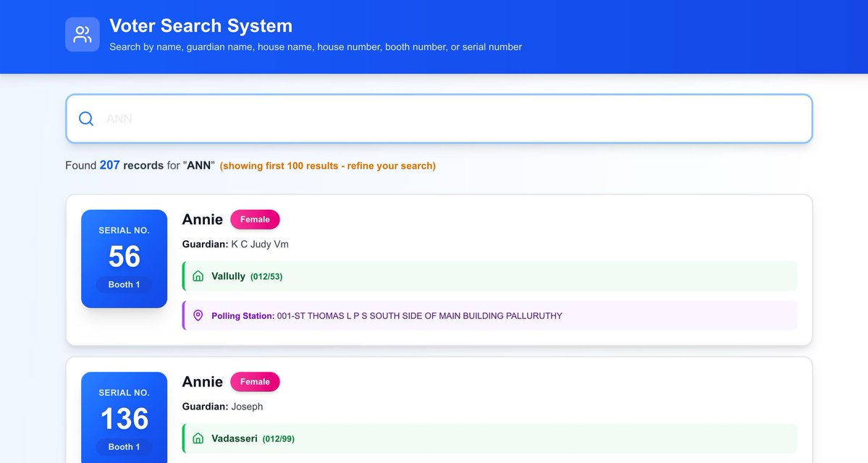Open the record count showing 207
Viewport: 868px width, 463px height.
109,165
